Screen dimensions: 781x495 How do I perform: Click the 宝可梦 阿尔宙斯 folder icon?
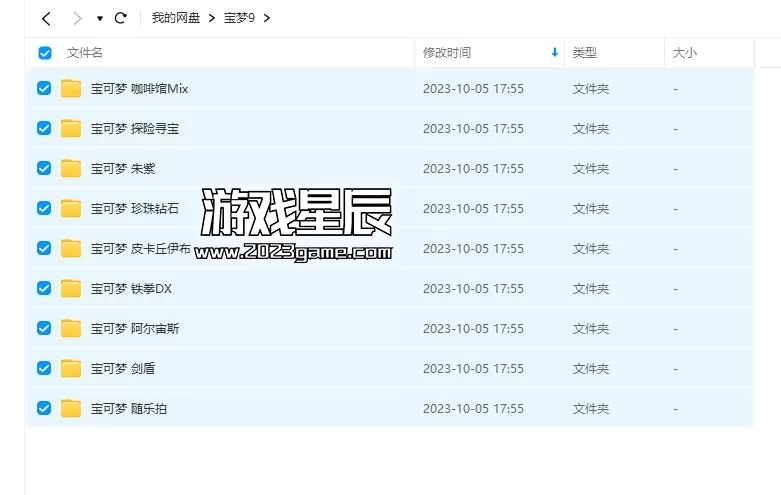pyautogui.click(x=71, y=328)
